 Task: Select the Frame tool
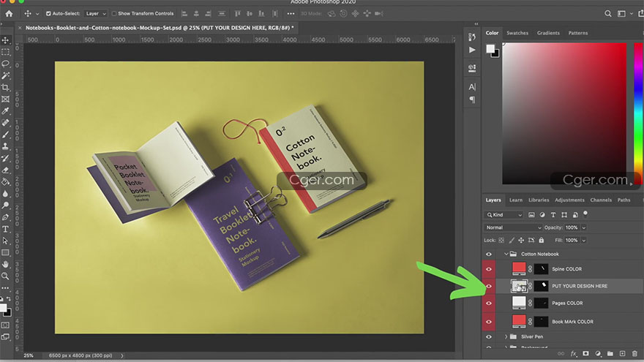[x=6, y=99]
